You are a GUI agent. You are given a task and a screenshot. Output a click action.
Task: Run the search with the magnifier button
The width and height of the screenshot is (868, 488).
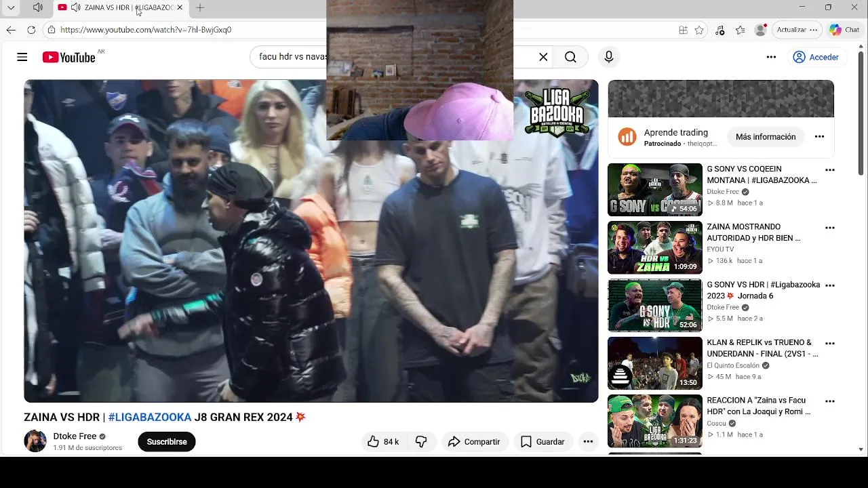pyautogui.click(x=570, y=57)
